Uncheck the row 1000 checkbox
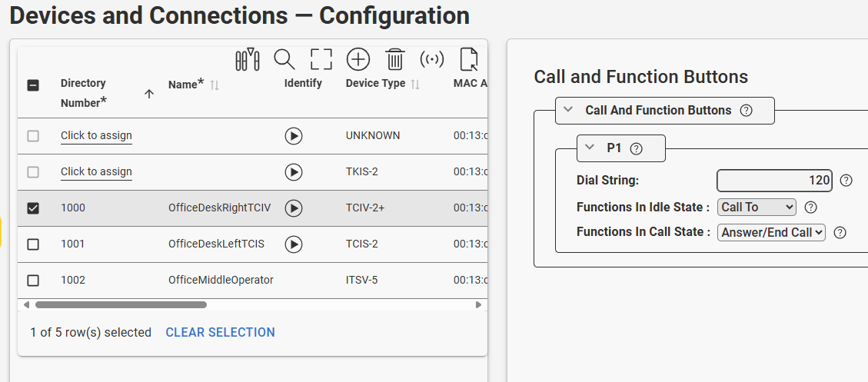This screenshot has width=868, height=382. (x=33, y=208)
